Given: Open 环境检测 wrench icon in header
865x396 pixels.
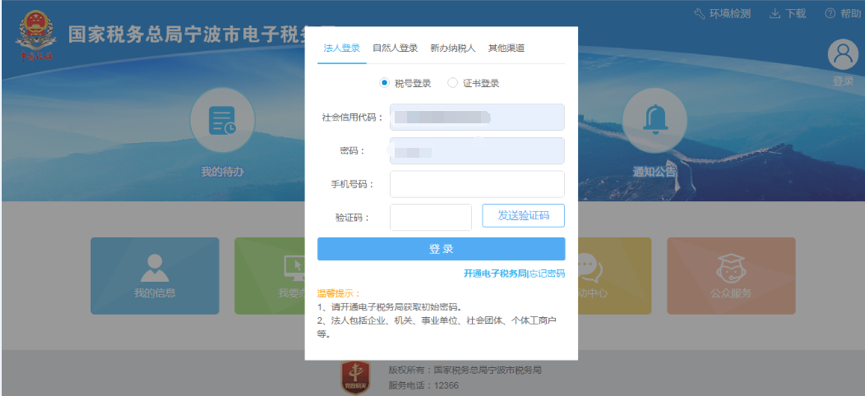Looking at the screenshot, I should [x=700, y=14].
